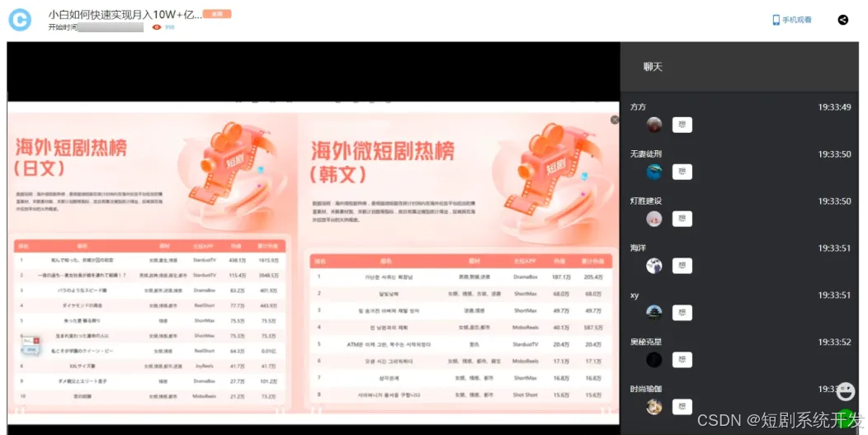Screen dimensions: 868x435
Task: Click the Shot Short app name
Action: pyautogui.click(x=525, y=395)
